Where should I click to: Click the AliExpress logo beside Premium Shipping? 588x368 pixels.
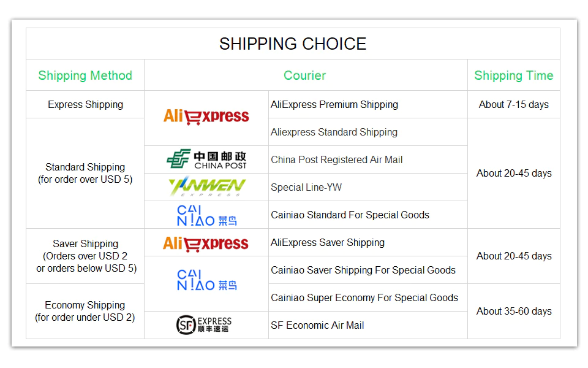pyautogui.click(x=206, y=117)
